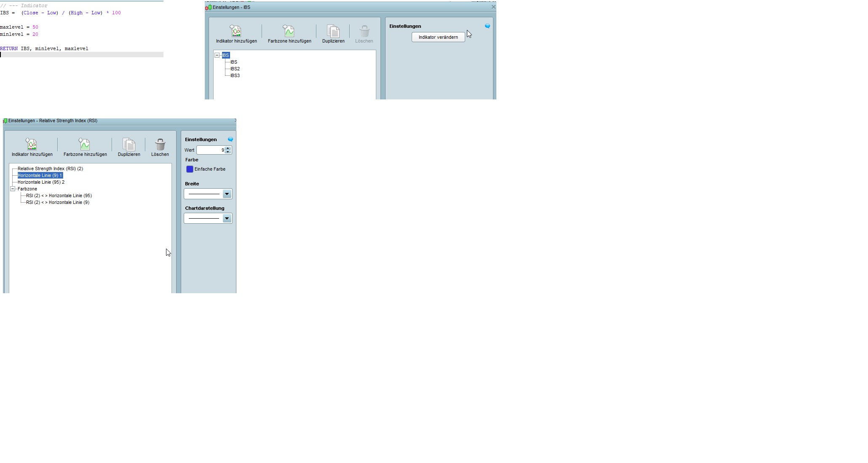This screenshot has height=463, width=868.
Task: Click Farbzone hinzufügen icon in RSI window
Action: 84,145
